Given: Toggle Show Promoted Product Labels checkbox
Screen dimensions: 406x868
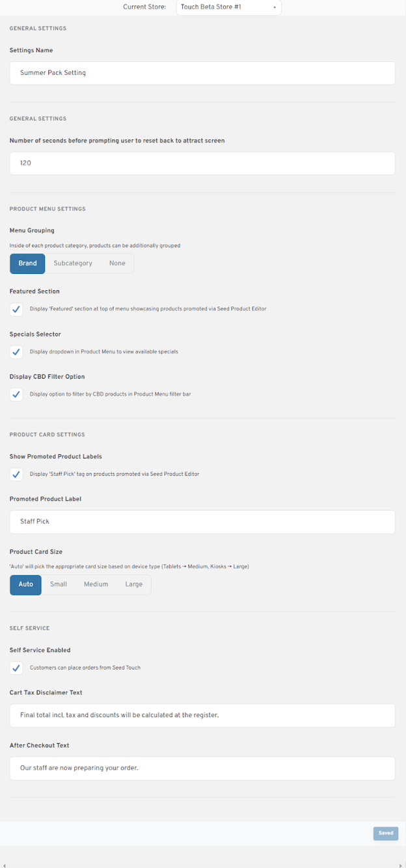Looking at the screenshot, I should pos(16,474).
